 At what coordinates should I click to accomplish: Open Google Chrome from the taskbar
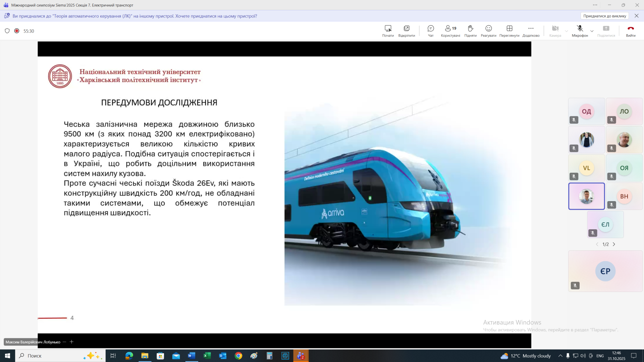pos(238,356)
